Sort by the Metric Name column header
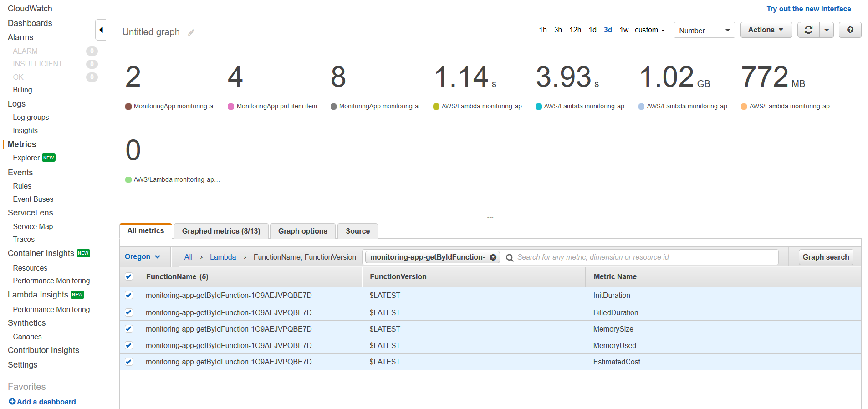Image resolution: width=868 pixels, height=409 pixels. point(615,277)
